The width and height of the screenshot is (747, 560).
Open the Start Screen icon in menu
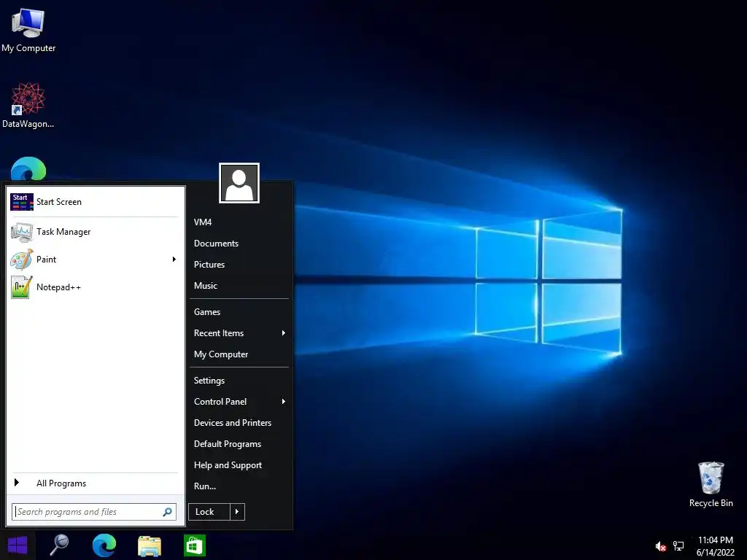(22, 202)
